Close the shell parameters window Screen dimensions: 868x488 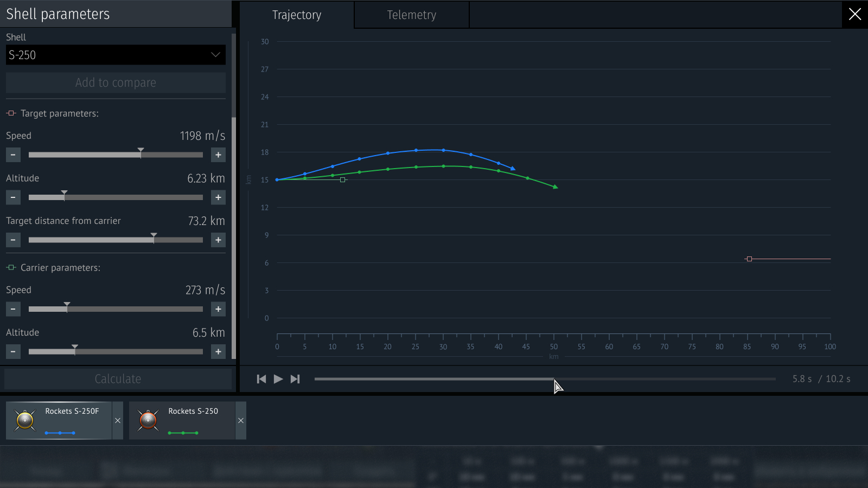click(855, 14)
